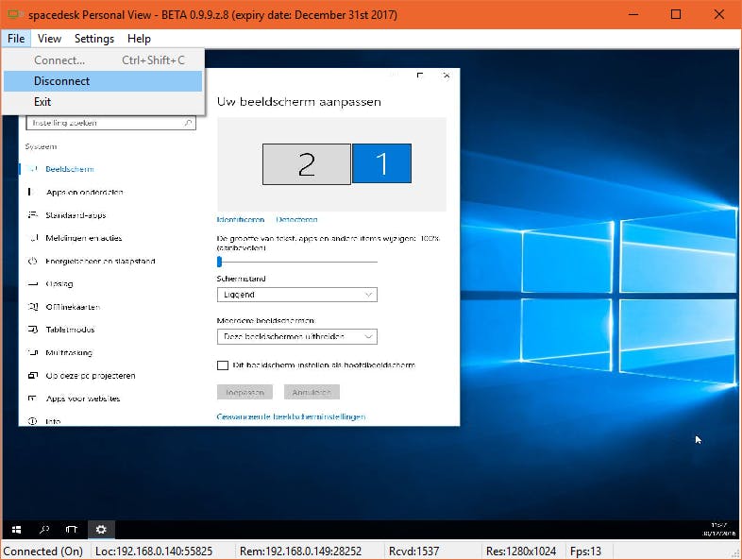The width and height of the screenshot is (742, 560).
Task: Select display 1 rectangle
Action: [382, 163]
